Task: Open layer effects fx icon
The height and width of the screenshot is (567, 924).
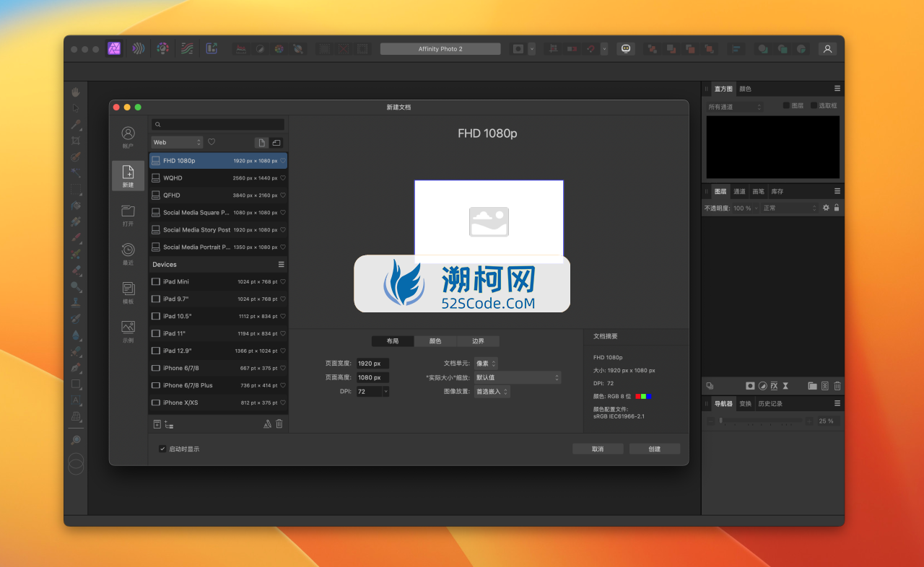Action: (x=774, y=386)
